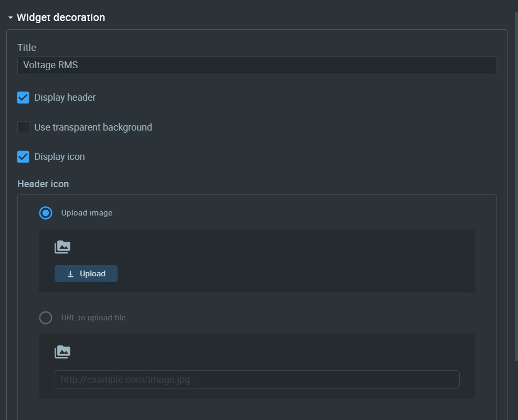The image size is (518, 420).
Task: Click the Upload button
Action: 86,274
